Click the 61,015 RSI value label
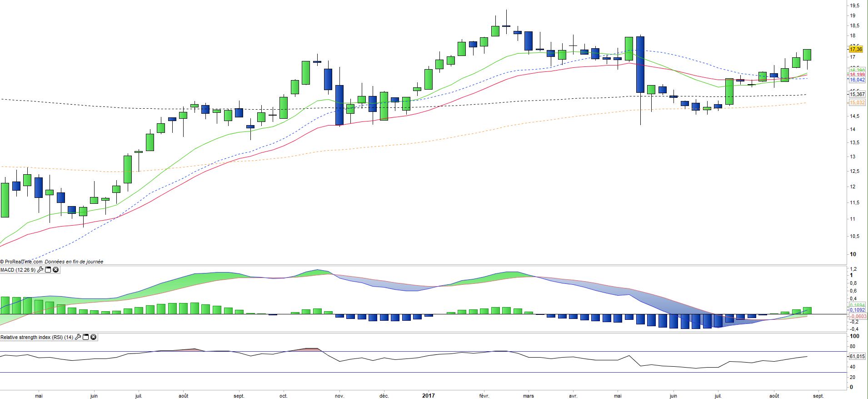Image resolution: width=868 pixels, height=399 pixels. point(857,356)
